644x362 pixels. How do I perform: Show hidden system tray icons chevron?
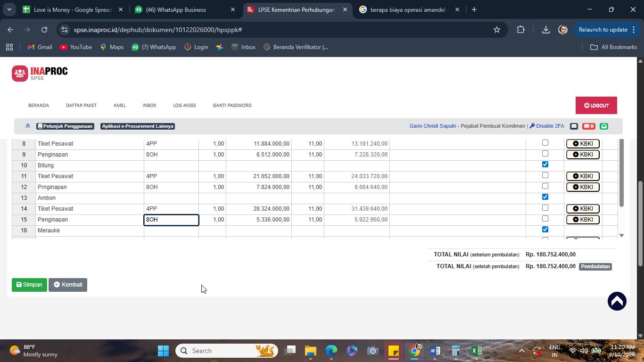click(521, 351)
